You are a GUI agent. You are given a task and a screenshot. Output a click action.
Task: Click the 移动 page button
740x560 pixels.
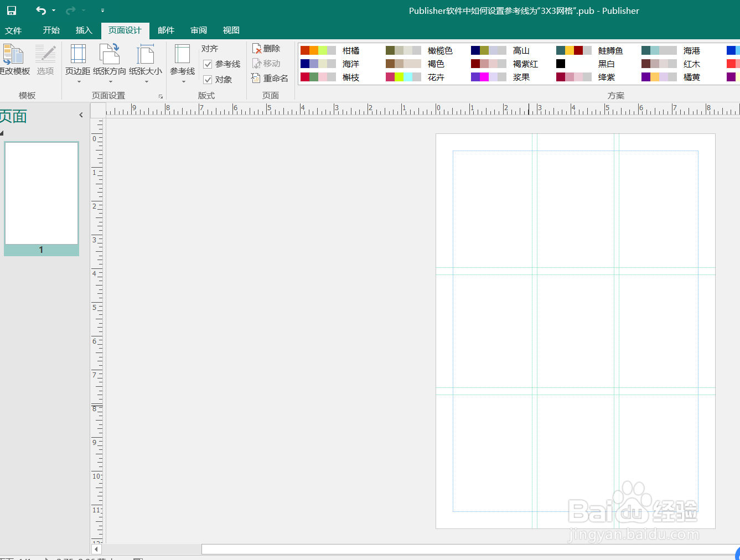tap(267, 64)
